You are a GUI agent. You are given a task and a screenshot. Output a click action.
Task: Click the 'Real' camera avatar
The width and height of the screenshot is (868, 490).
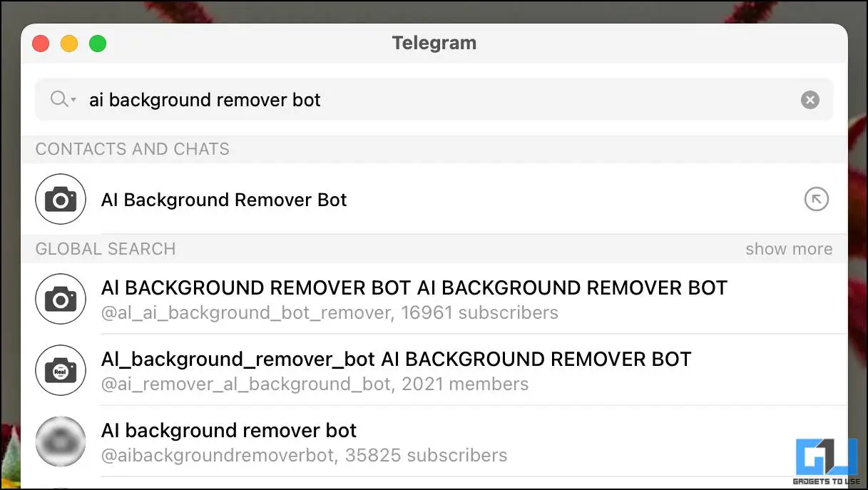click(61, 371)
